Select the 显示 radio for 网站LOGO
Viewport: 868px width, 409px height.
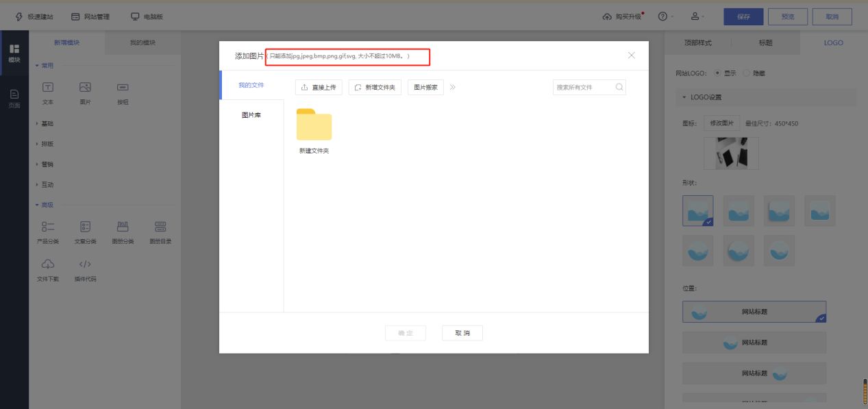pyautogui.click(x=718, y=73)
